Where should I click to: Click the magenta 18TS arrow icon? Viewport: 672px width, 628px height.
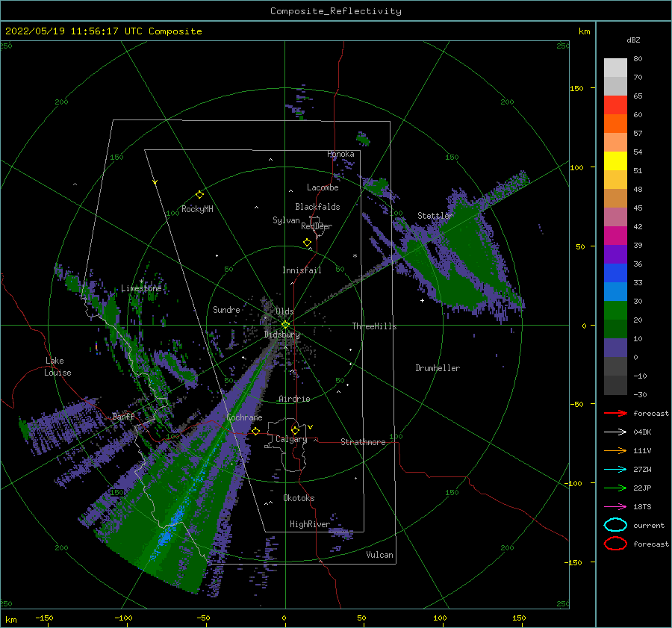(x=615, y=507)
